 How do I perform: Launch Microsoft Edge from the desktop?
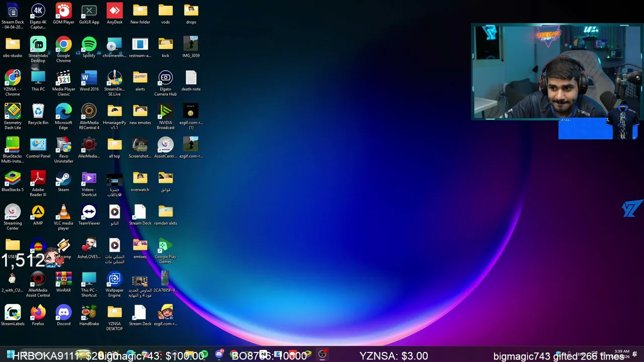click(x=63, y=117)
